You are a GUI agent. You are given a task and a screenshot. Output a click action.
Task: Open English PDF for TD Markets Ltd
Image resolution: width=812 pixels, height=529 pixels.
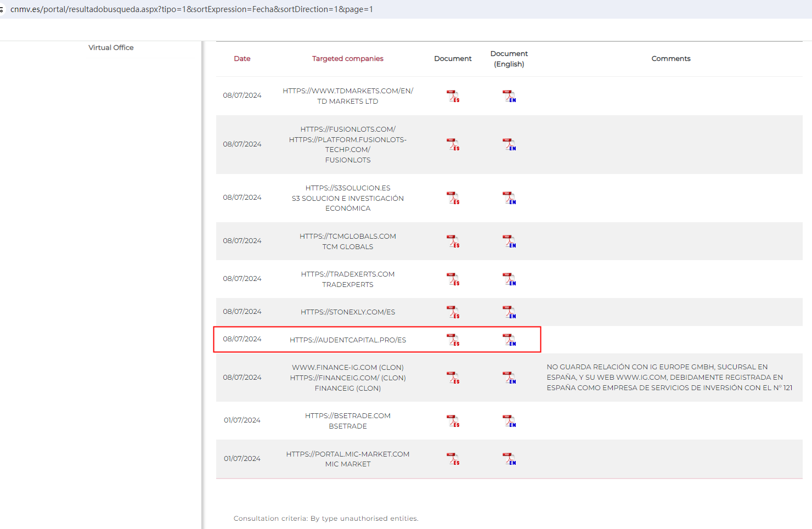(509, 96)
